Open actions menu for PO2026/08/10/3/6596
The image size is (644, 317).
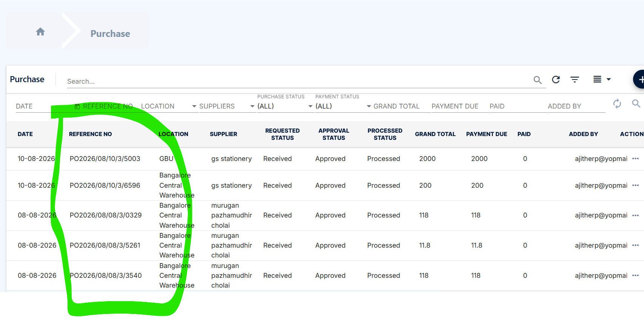pyautogui.click(x=636, y=185)
